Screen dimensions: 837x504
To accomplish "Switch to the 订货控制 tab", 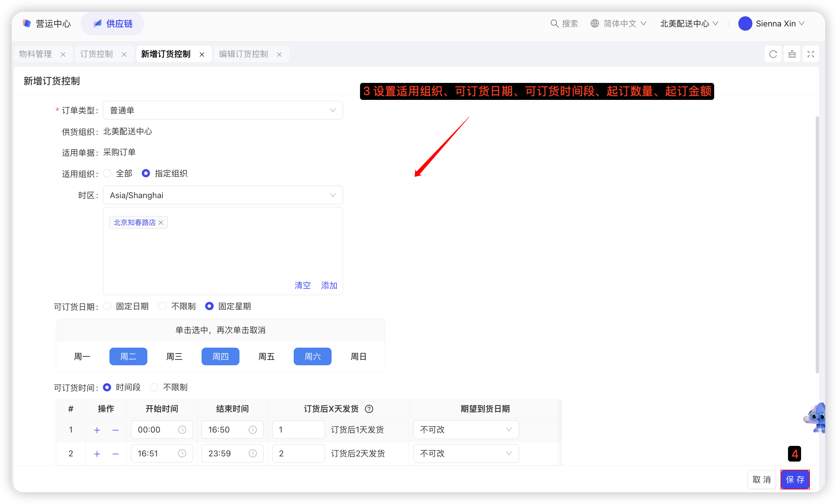I will pyautogui.click(x=96, y=54).
